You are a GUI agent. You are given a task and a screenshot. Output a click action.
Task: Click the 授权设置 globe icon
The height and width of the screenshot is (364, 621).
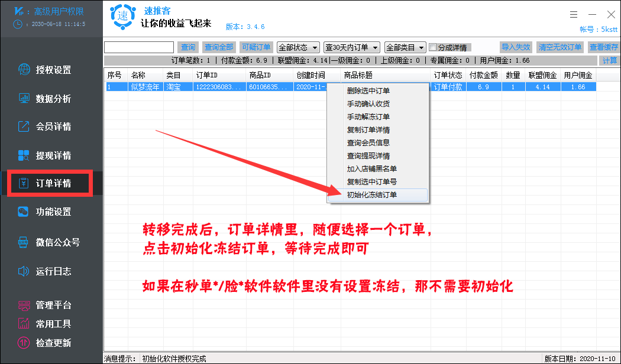point(24,69)
